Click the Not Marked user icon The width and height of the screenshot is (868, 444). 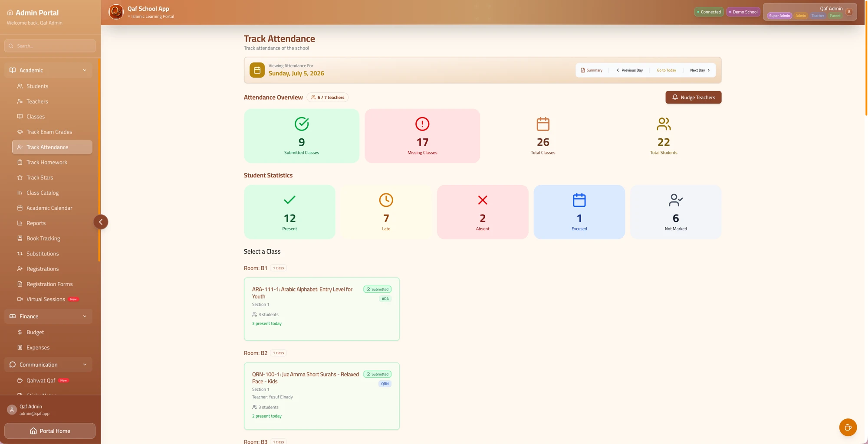676,200
